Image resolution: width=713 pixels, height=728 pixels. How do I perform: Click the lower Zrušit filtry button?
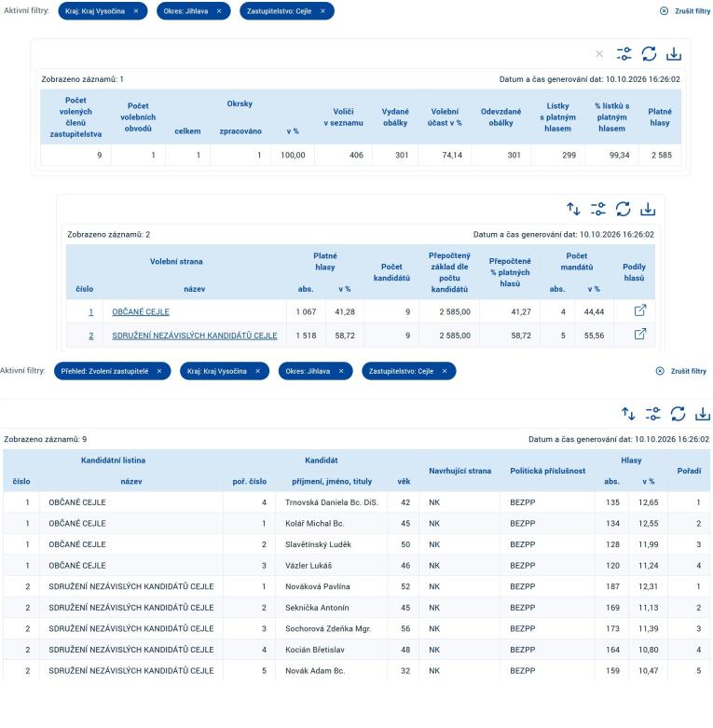681,371
